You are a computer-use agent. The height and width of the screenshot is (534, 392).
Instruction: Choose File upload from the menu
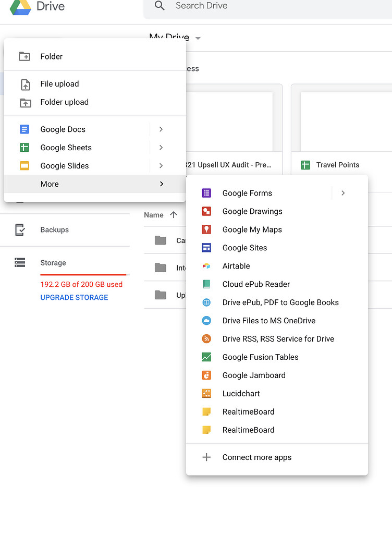[59, 84]
